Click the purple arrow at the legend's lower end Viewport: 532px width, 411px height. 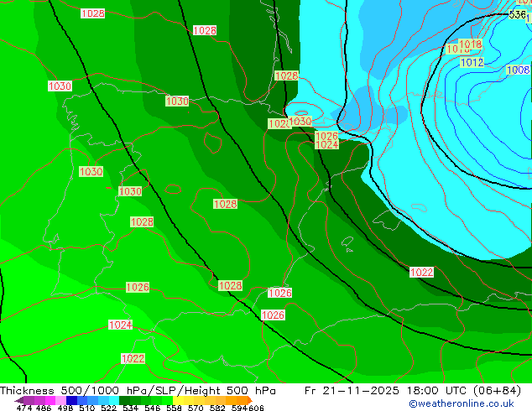19,401
